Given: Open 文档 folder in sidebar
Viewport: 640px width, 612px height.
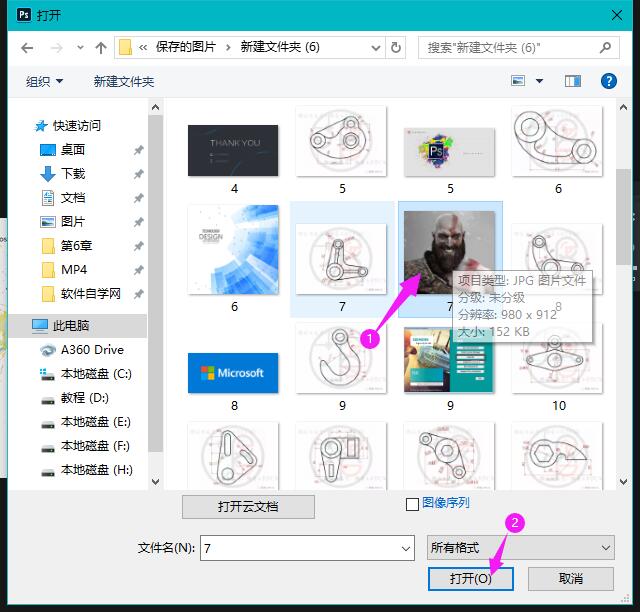Looking at the screenshot, I should click(73, 198).
